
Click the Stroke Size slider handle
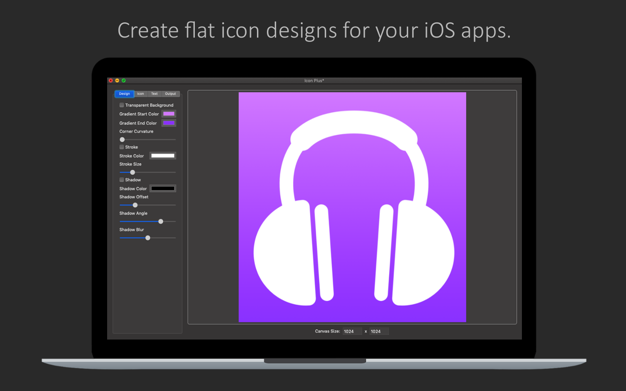pyautogui.click(x=133, y=172)
